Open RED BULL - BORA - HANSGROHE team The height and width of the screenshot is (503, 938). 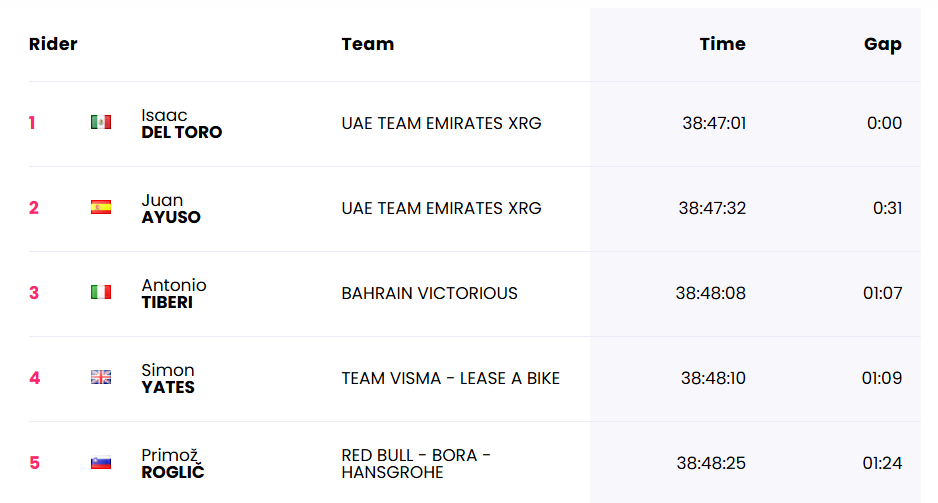416,464
